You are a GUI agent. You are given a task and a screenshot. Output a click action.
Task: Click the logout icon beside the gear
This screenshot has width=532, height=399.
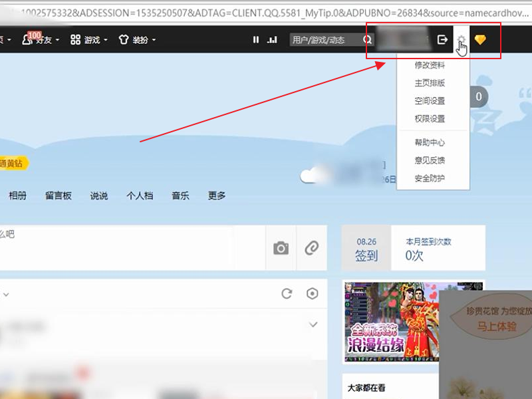tap(443, 39)
